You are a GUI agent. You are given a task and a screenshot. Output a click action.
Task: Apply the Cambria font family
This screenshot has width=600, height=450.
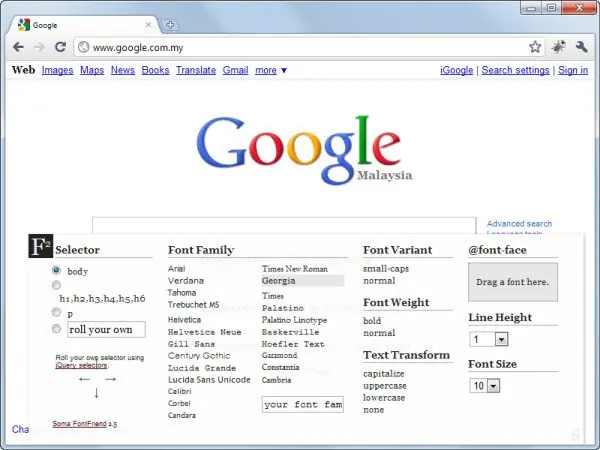(276, 380)
